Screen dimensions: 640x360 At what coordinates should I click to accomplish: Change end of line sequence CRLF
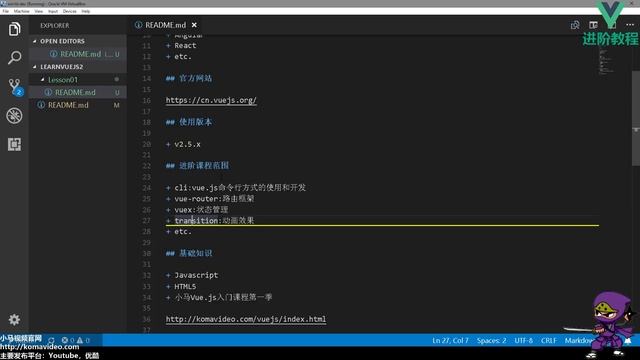(x=549, y=340)
